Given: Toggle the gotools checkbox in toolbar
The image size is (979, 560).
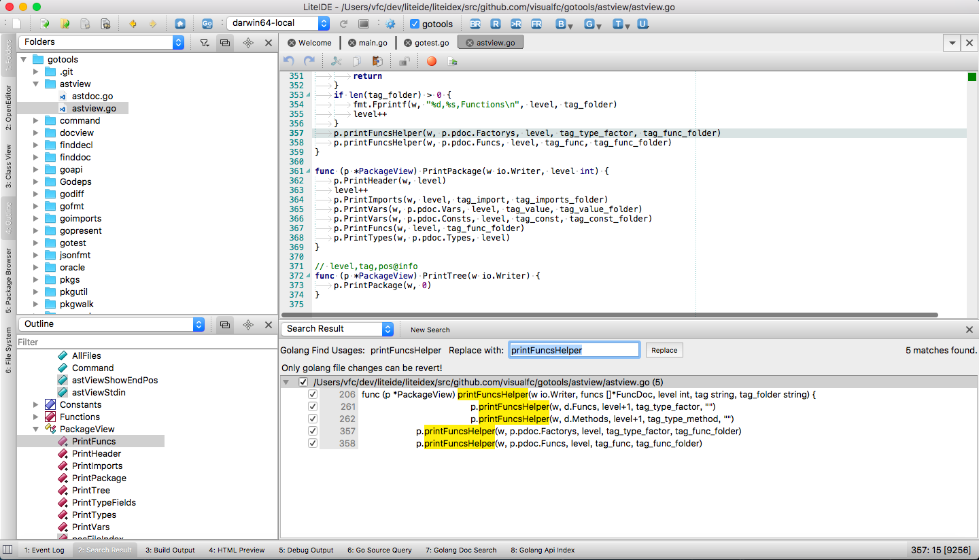Looking at the screenshot, I should 415,24.
